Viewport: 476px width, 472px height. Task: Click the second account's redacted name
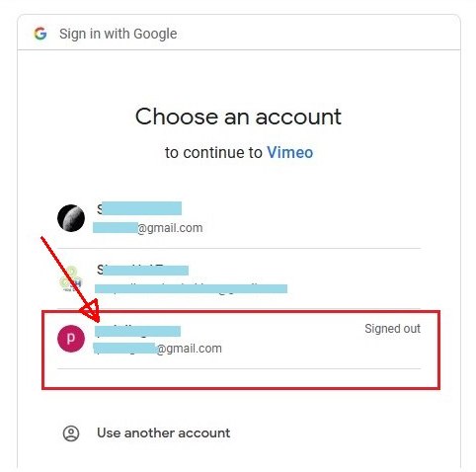(x=142, y=271)
